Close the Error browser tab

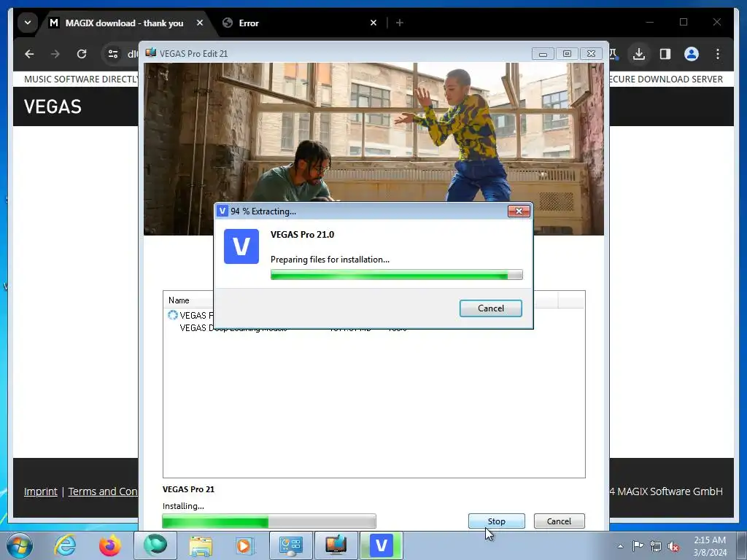pos(373,23)
